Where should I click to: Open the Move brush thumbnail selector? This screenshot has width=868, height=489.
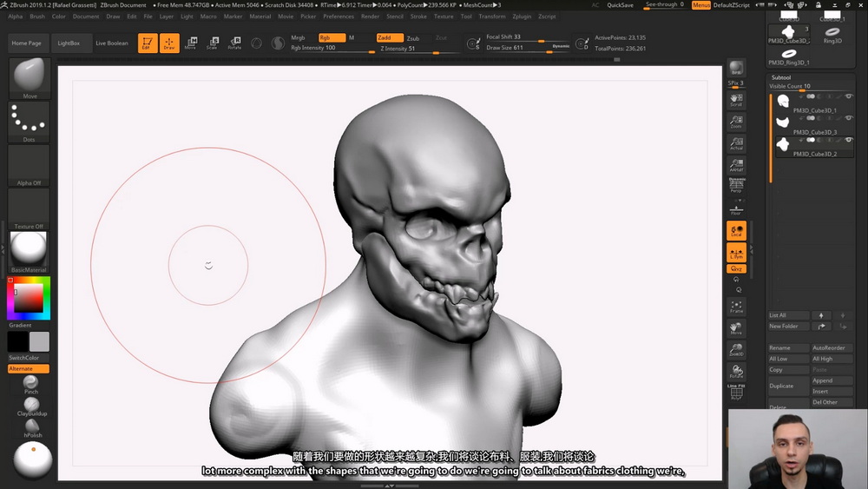coord(30,78)
